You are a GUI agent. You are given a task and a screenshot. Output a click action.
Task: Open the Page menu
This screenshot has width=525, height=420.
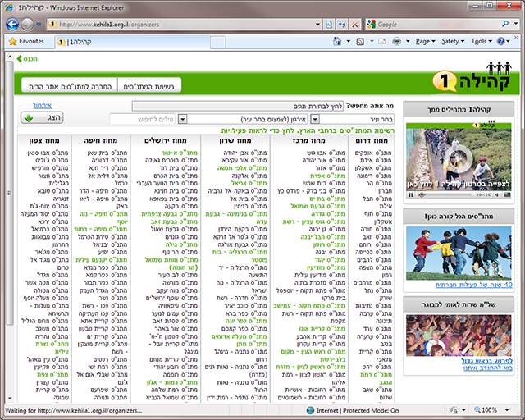pyautogui.click(x=425, y=42)
